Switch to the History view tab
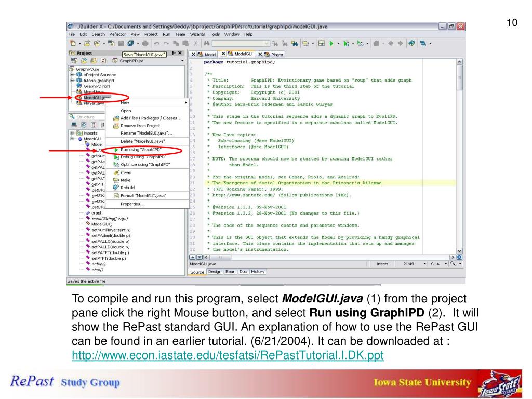This screenshot has height=399, width=532. tap(258, 271)
